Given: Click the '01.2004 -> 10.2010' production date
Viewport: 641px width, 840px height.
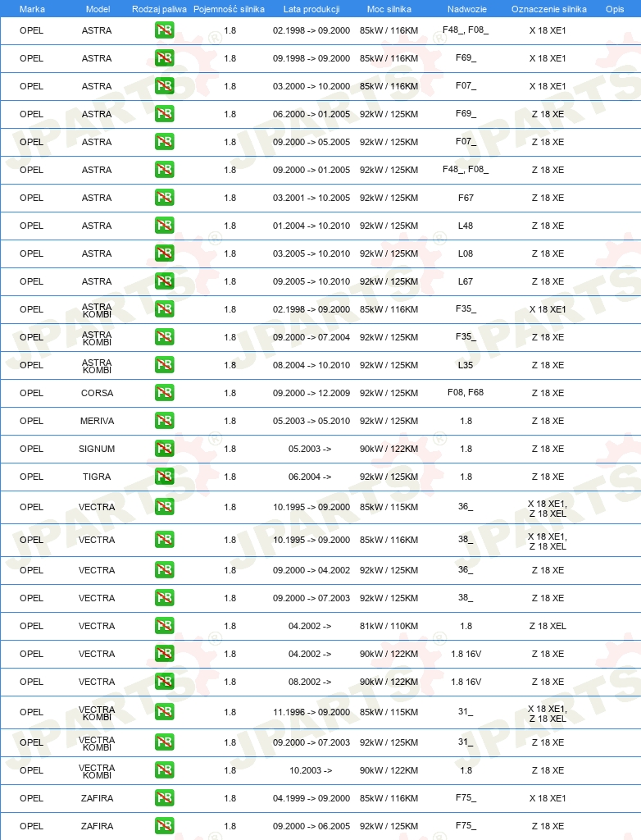Looking at the screenshot, I should point(311,226).
